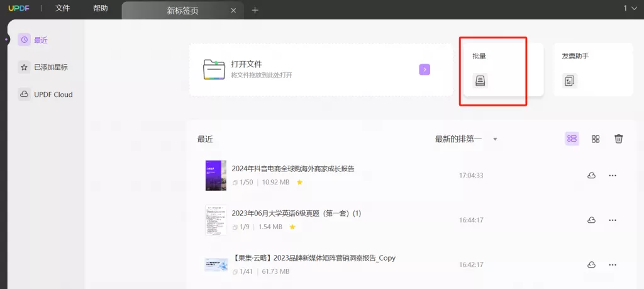Open the 发票助手 invoice assistant
Image resolution: width=644 pixels, height=289 pixels.
pyautogui.click(x=593, y=70)
